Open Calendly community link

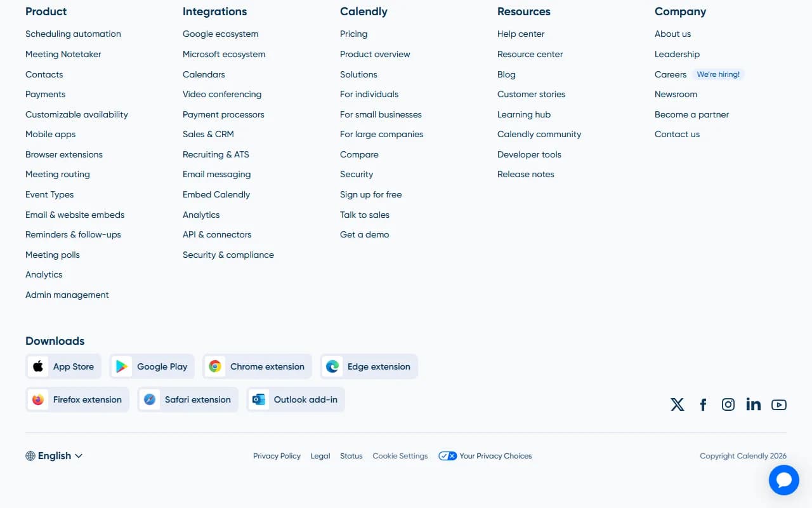coord(539,134)
